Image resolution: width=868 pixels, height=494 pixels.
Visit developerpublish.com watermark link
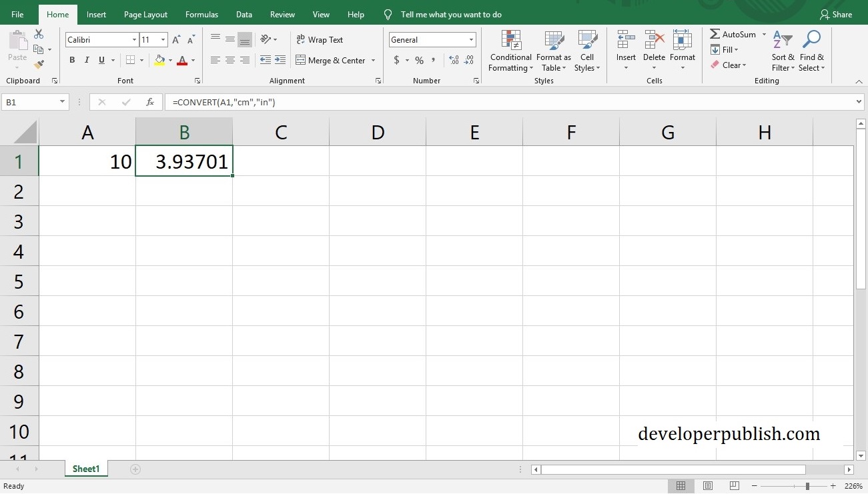pyautogui.click(x=728, y=433)
